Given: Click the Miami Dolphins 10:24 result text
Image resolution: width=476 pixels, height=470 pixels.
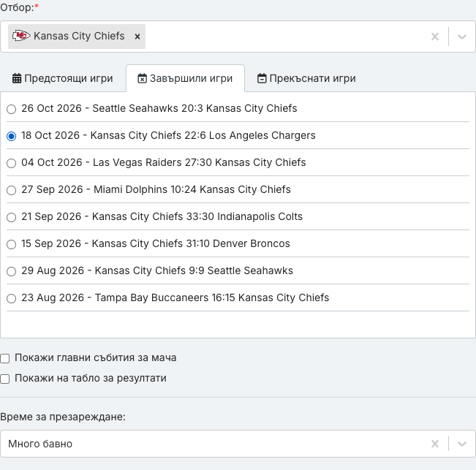Looking at the screenshot, I should [x=192, y=189].
